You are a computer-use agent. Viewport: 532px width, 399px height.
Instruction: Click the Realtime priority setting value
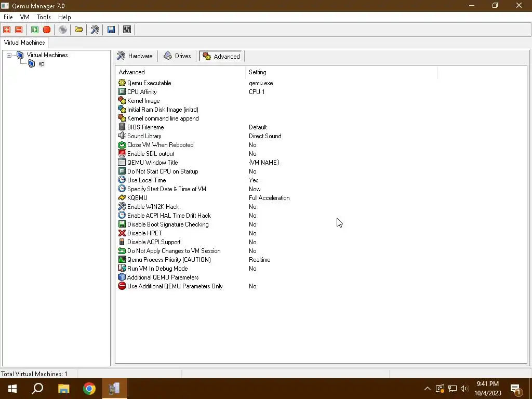point(260,259)
